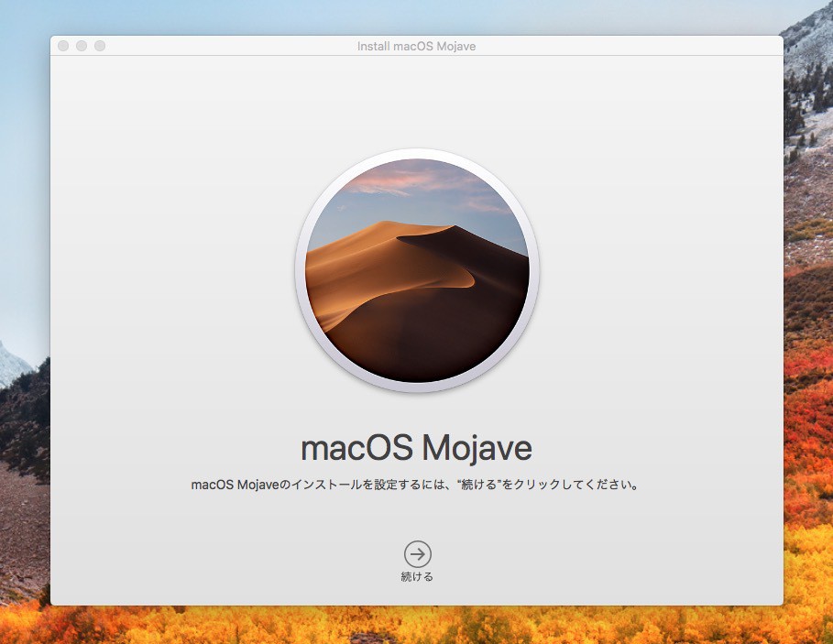Click the large macOS Mojave heading
This screenshot has width=833, height=644.
[x=416, y=448]
